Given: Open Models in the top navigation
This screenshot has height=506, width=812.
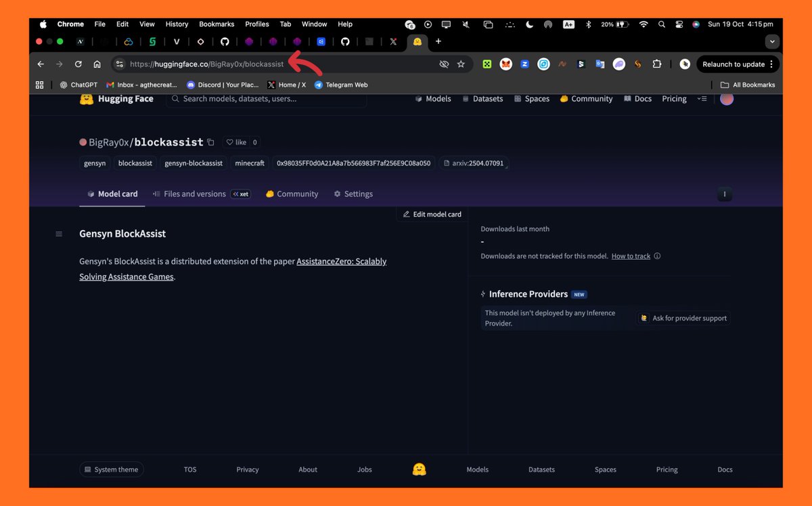Looking at the screenshot, I should (x=433, y=99).
